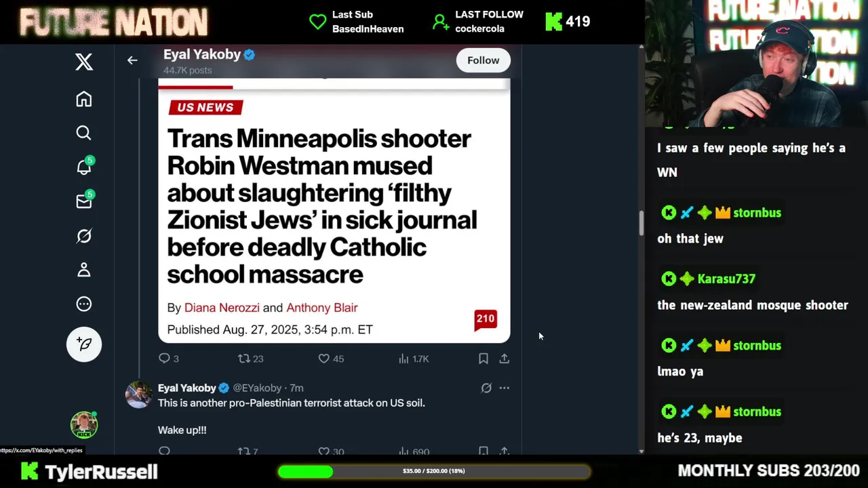Compose a new post with feather button
Image resolution: width=868 pixels, height=488 pixels.
coord(84,344)
